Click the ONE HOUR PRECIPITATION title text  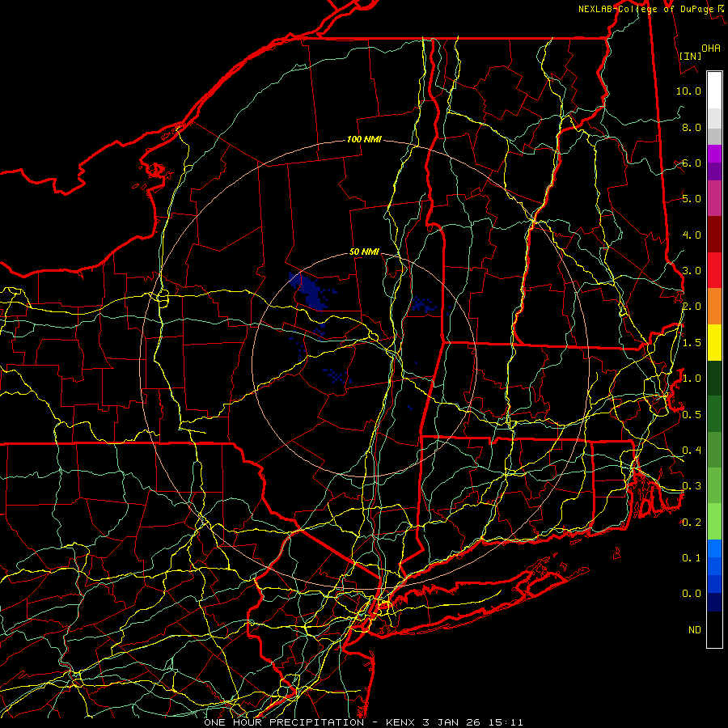click(x=284, y=722)
